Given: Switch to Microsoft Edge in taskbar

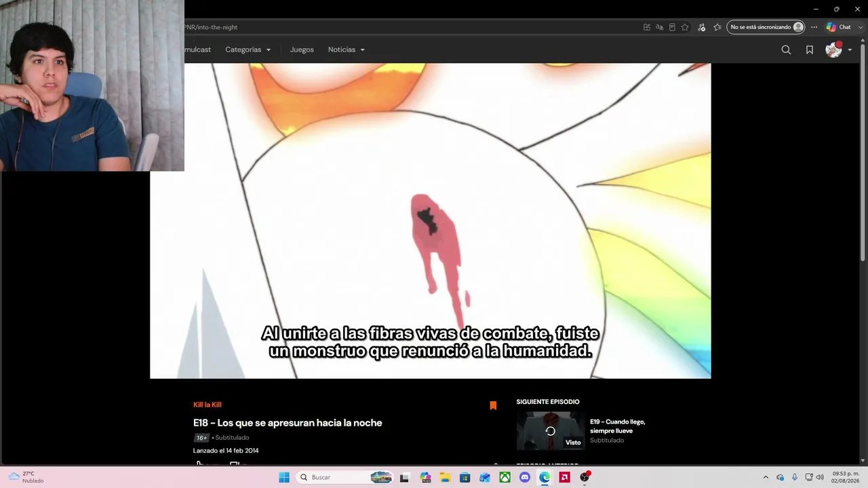Looking at the screenshot, I should (x=545, y=477).
